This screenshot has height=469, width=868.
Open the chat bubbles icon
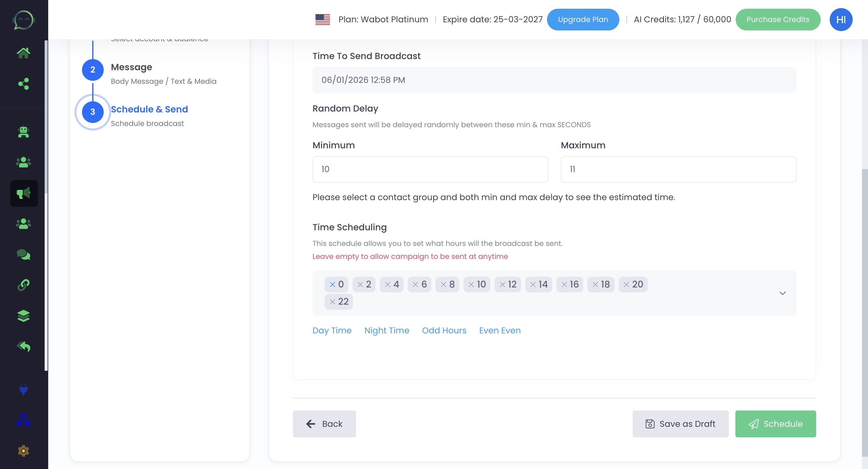[24, 254]
